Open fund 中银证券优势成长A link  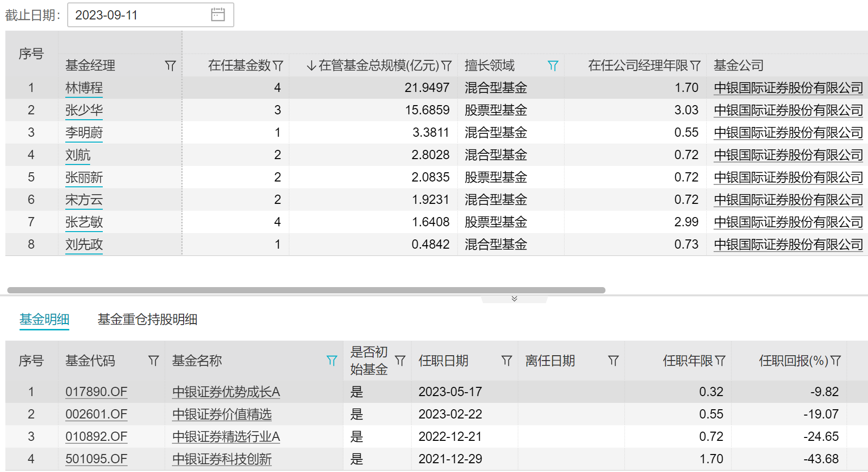click(226, 392)
